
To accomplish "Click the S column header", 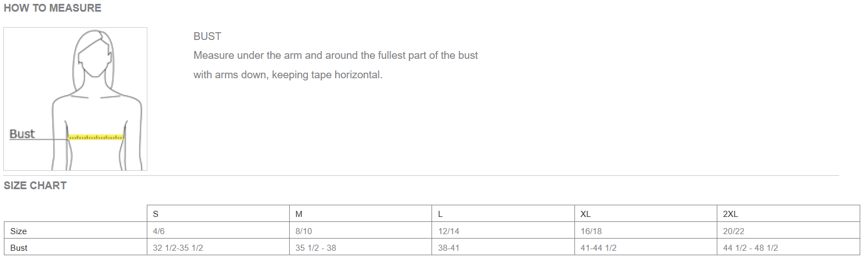I will pos(156,214).
